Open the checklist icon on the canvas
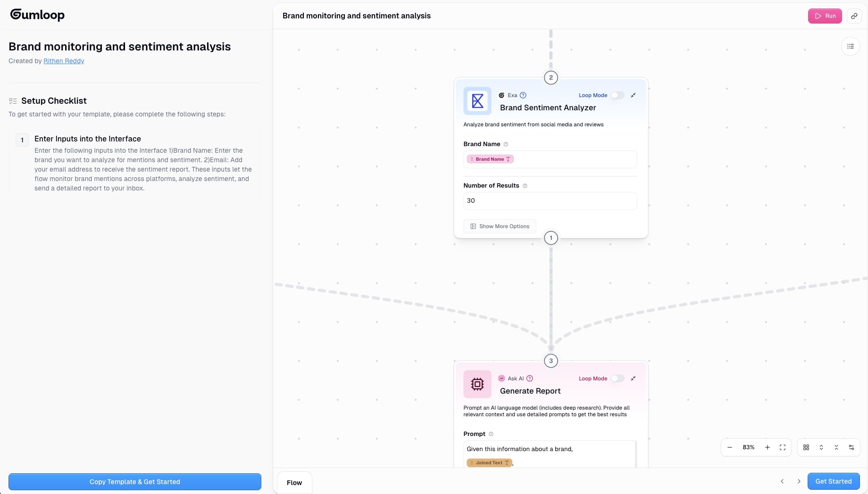Viewport: 868px width, 494px height. point(851,46)
